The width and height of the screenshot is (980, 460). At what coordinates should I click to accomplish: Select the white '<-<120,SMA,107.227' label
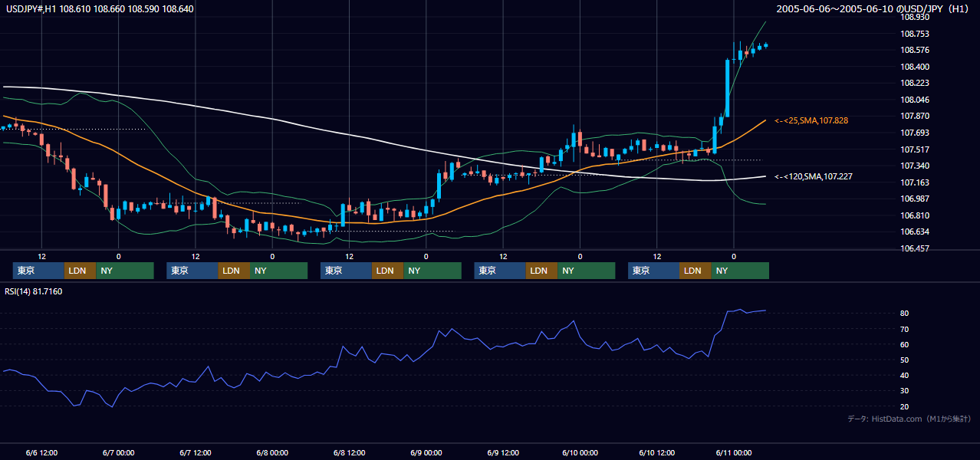[813, 176]
